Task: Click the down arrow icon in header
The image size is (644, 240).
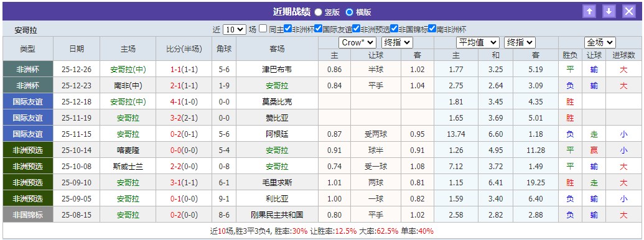Action: [x=609, y=11]
